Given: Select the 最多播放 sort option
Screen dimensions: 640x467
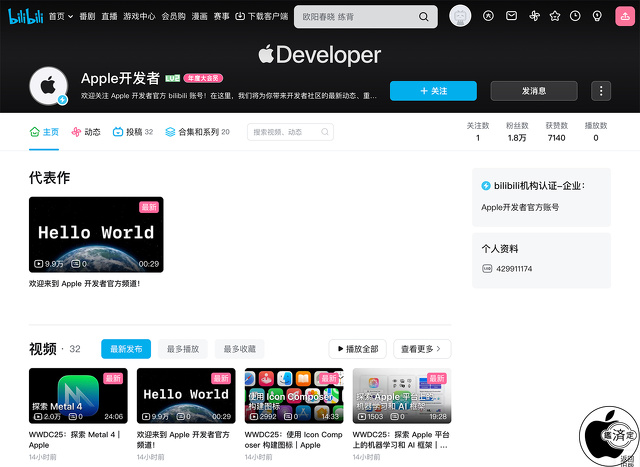Looking at the screenshot, I should pos(183,349).
